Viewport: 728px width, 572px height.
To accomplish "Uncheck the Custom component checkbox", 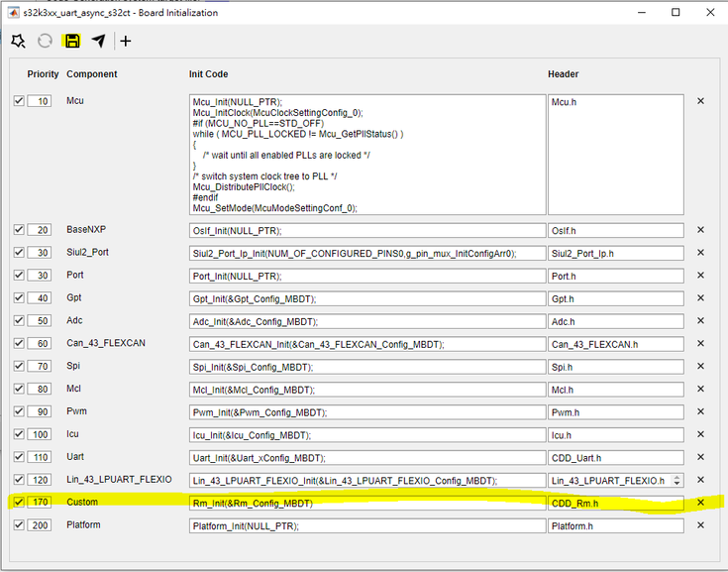I will (19, 503).
